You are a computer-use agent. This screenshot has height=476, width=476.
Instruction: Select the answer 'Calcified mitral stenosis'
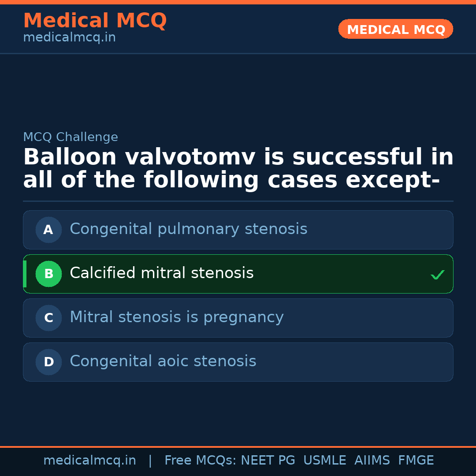coord(161,273)
